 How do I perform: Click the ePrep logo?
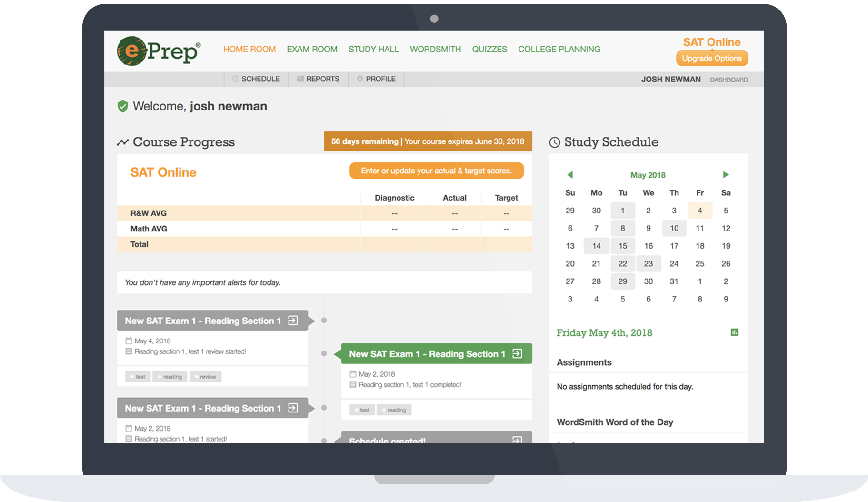pos(159,51)
